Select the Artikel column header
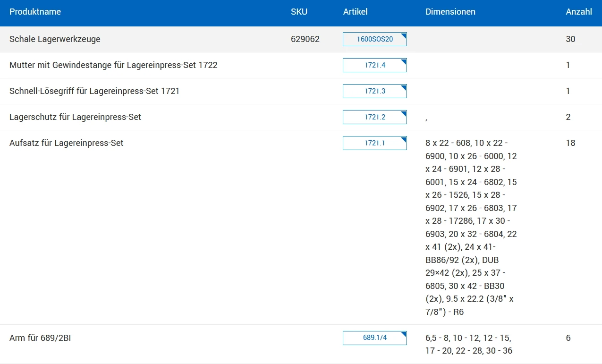 click(355, 12)
